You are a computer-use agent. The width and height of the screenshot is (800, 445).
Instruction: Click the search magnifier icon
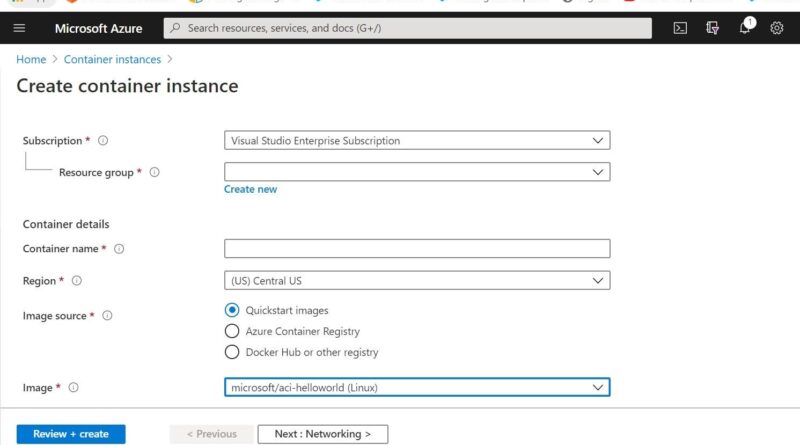pyautogui.click(x=175, y=28)
